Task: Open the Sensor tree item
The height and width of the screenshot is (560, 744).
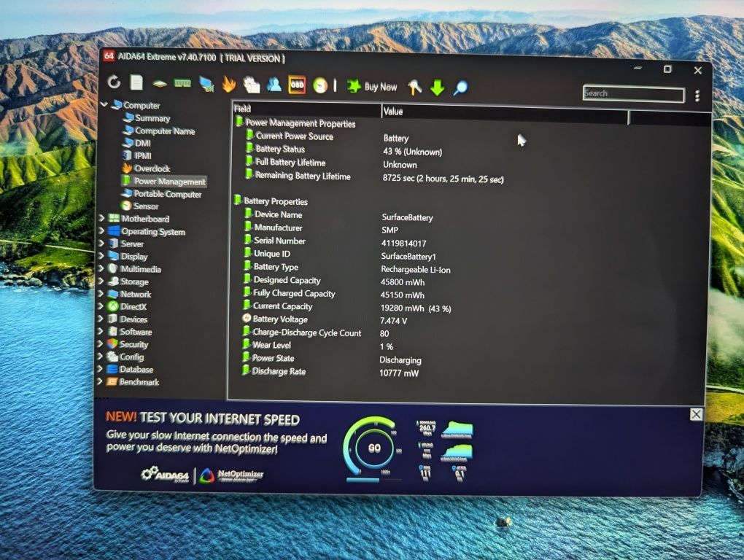Action: tap(140, 206)
